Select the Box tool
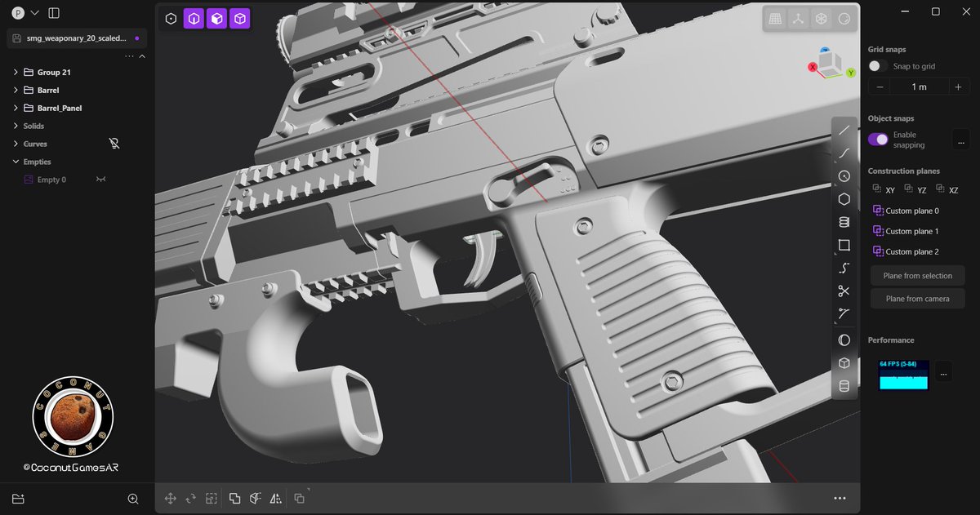 844,363
